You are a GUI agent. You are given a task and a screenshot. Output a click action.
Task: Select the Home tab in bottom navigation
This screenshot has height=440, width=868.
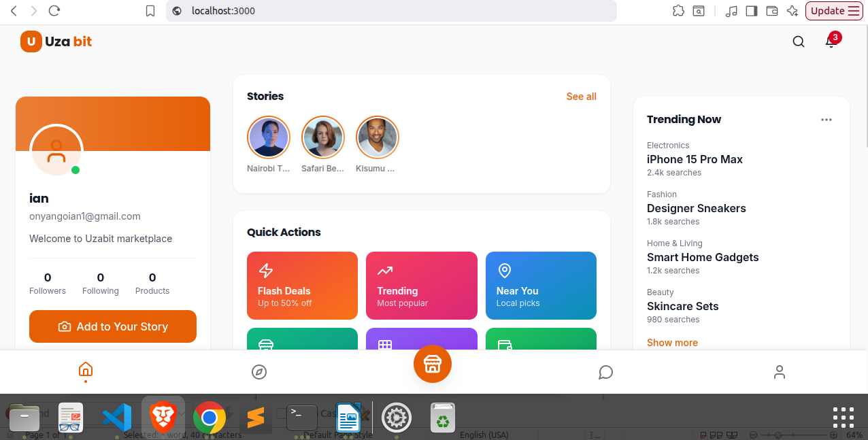(x=86, y=370)
